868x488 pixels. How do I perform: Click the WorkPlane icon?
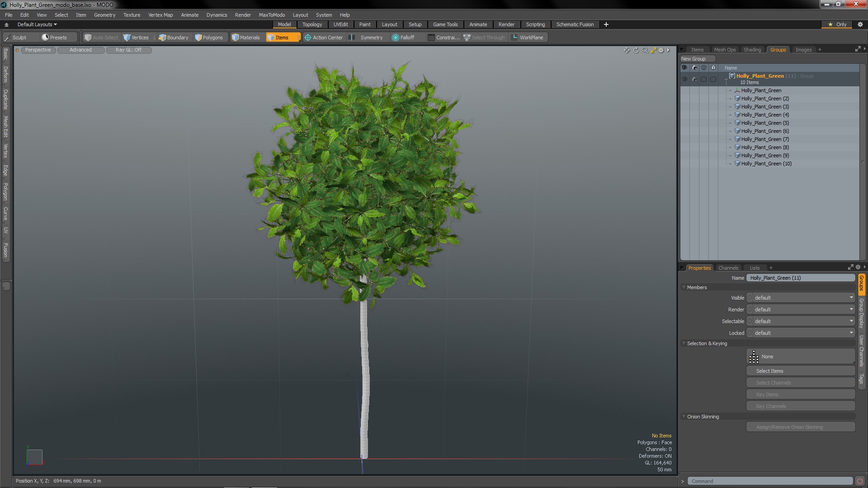[514, 38]
